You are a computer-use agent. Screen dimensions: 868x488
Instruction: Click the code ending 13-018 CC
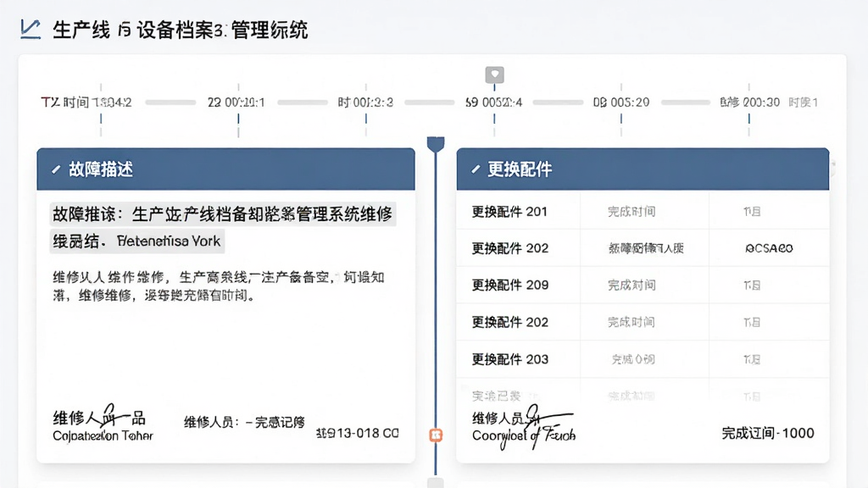pos(358,433)
